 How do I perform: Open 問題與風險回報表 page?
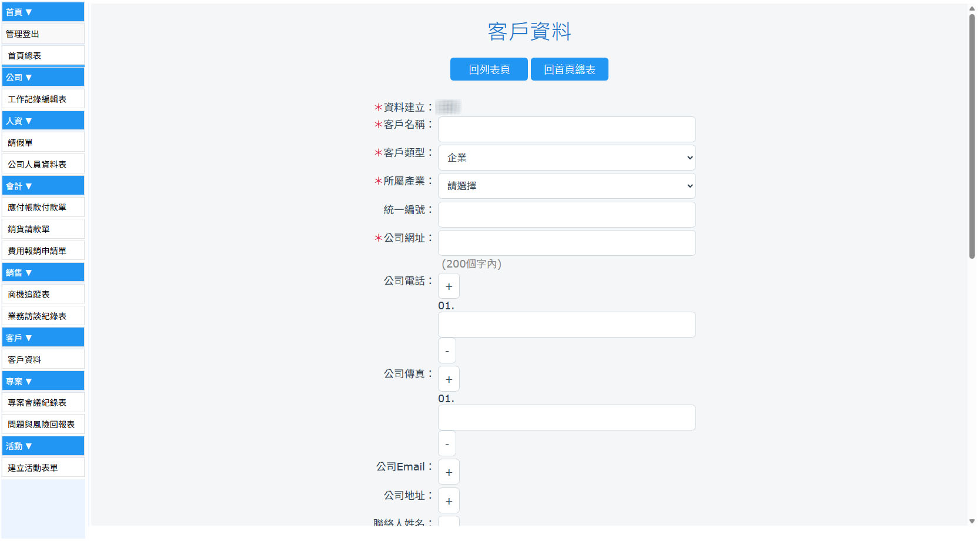pyautogui.click(x=43, y=424)
